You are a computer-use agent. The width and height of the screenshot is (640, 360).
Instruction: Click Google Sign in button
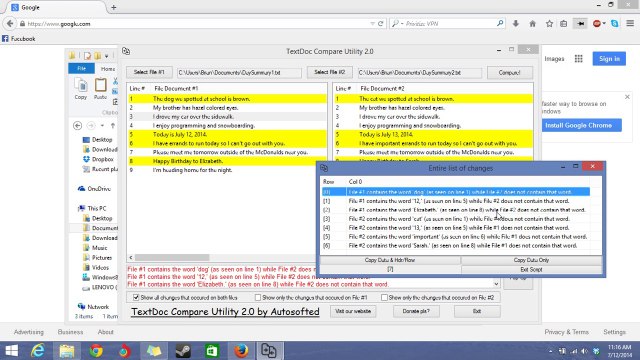609,59
